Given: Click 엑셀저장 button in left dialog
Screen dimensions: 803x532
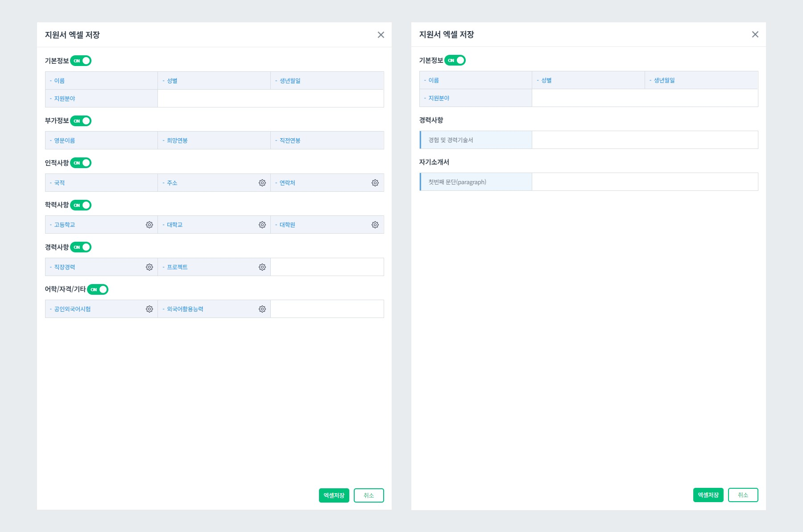Looking at the screenshot, I should (x=334, y=495).
